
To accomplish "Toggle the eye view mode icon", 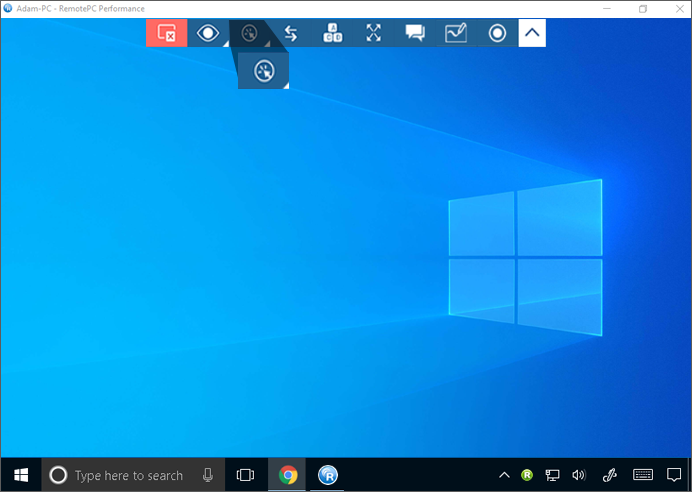I will pyautogui.click(x=208, y=33).
